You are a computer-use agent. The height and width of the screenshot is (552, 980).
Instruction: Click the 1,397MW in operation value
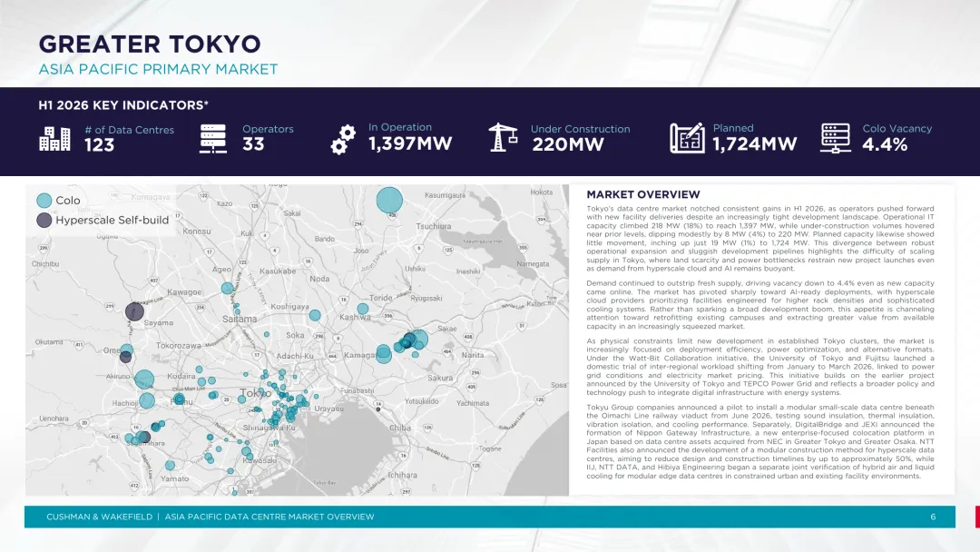410,143
